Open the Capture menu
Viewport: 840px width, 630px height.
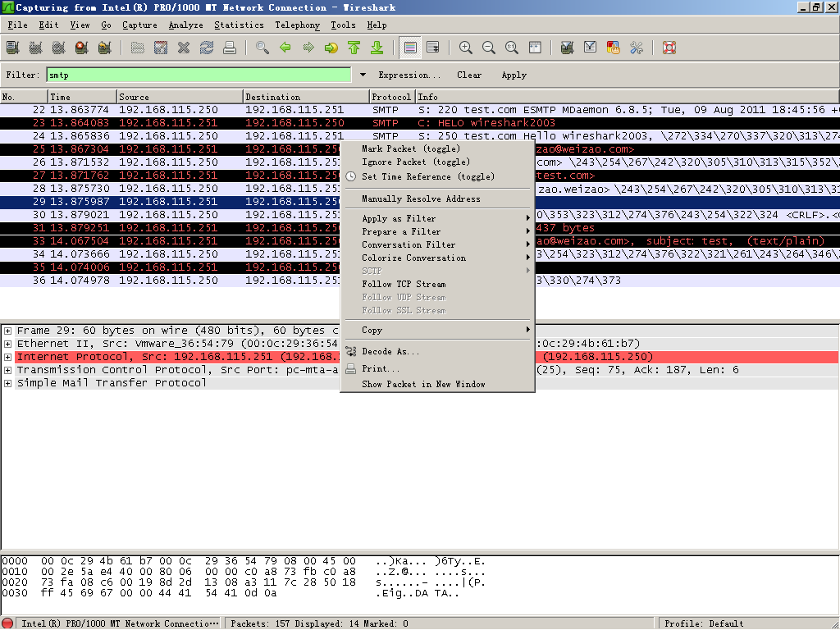[x=139, y=25]
